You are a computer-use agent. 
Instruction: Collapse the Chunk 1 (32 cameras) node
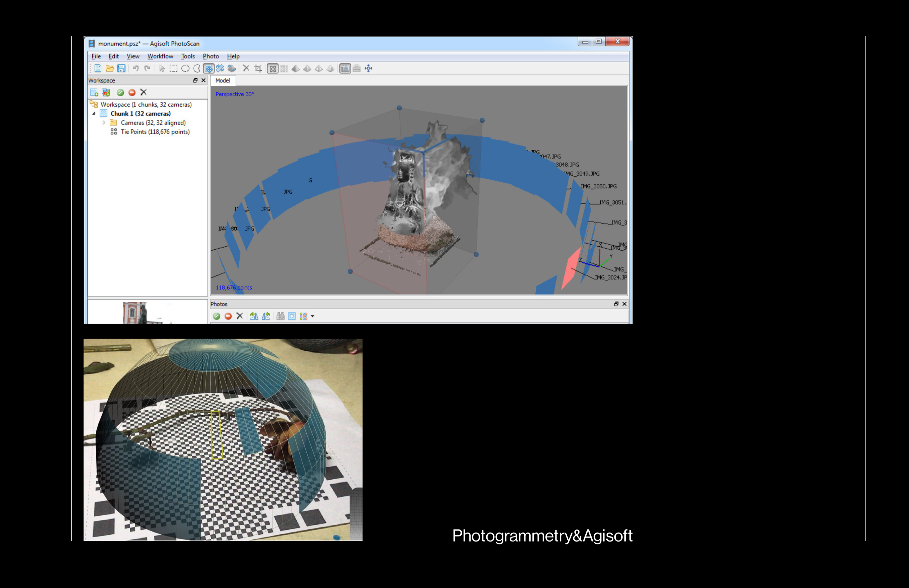pos(94,113)
